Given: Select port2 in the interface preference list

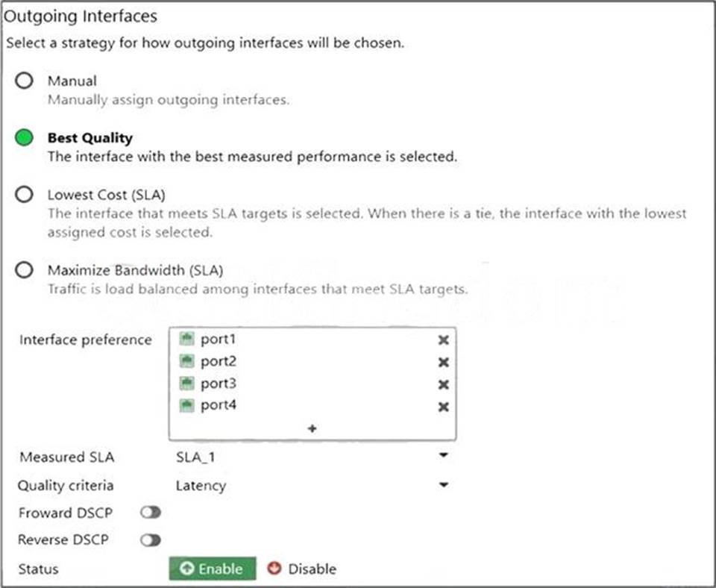Looking at the screenshot, I should (x=218, y=361).
